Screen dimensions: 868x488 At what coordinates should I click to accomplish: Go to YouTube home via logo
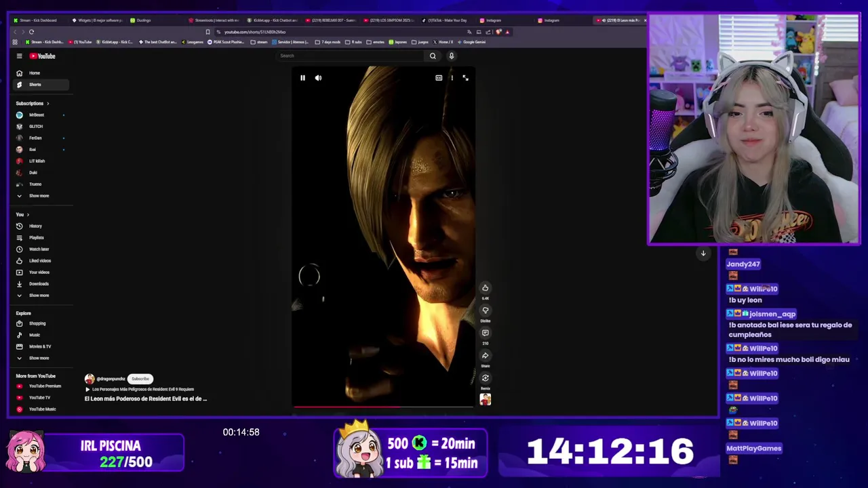42,56
